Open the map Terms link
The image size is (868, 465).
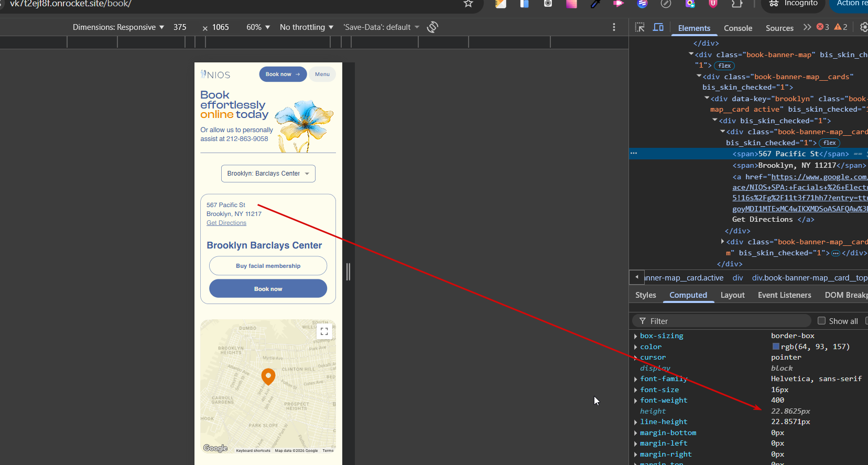(x=328, y=450)
